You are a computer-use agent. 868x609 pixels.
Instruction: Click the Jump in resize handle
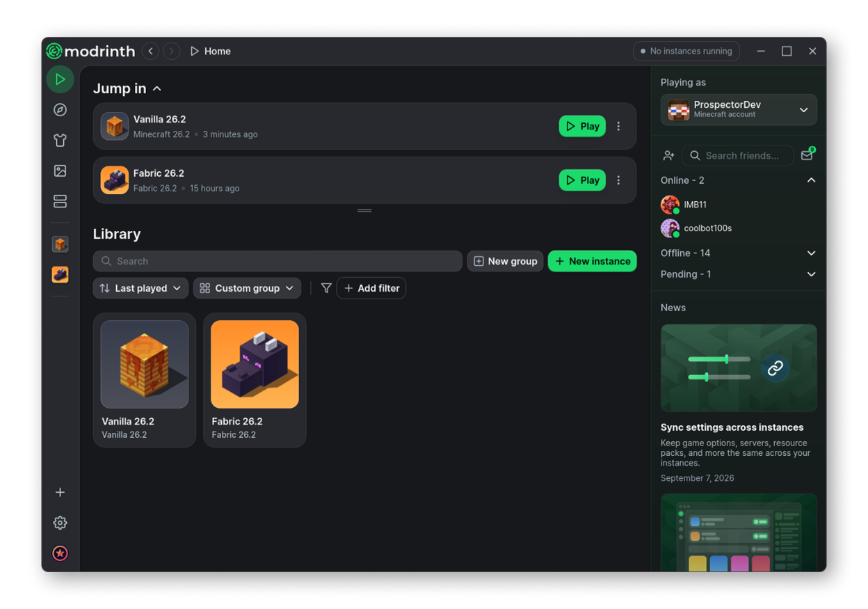[x=364, y=210]
